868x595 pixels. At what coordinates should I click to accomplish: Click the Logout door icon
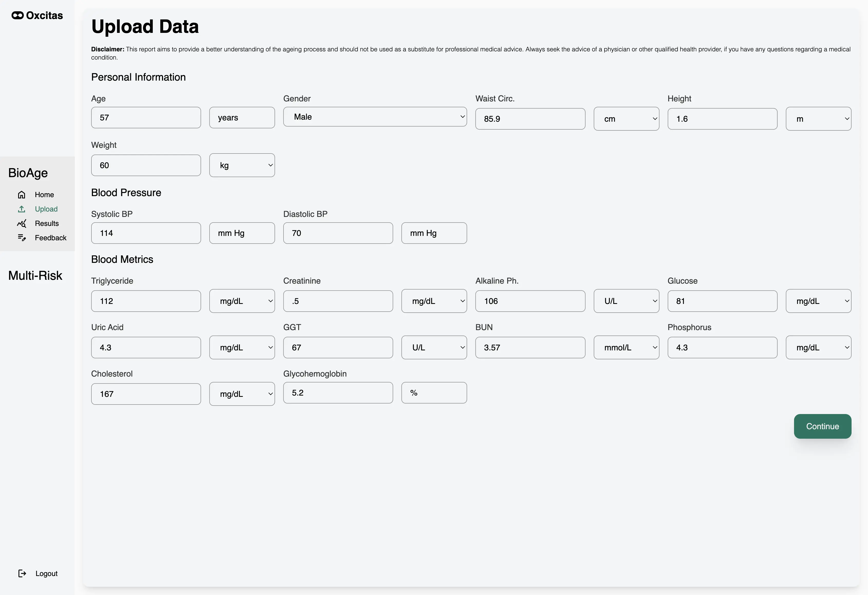coord(22,573)
